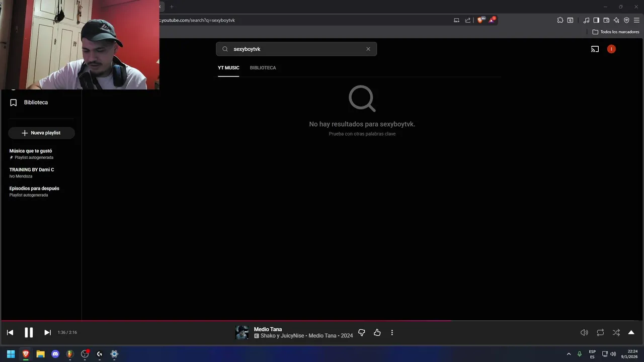Open the system volume tray icon
The height and width of the screenshot is (362, 644).
tap(613, 354)
